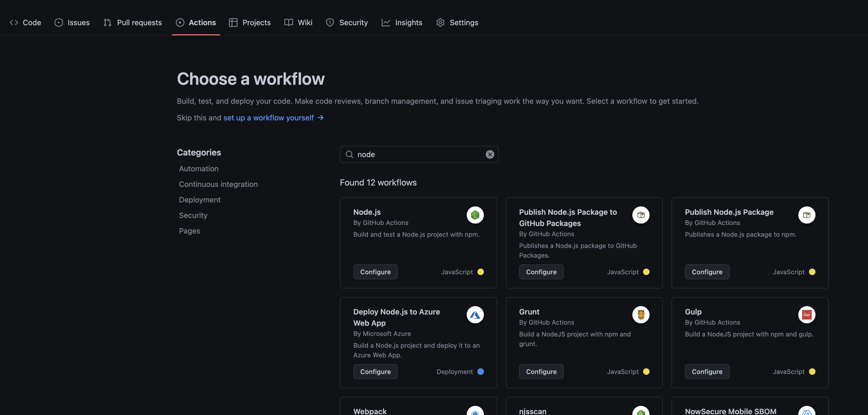Image resolution: width=868 pixels, height=415 pixels.
Task: Filter by the Deployment category
Action: click(199, 200)
